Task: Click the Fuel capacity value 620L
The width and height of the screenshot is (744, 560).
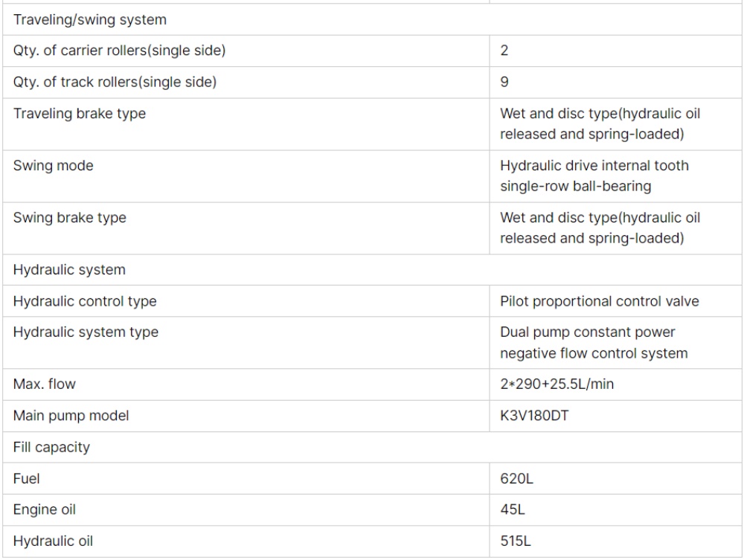Action: (x=516, y=478)
